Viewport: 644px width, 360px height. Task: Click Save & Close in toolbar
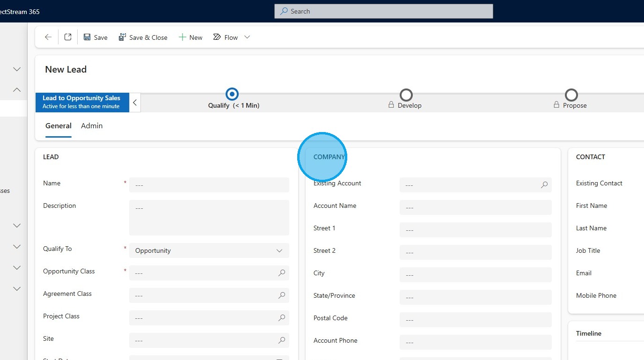(x=143, y=37)
